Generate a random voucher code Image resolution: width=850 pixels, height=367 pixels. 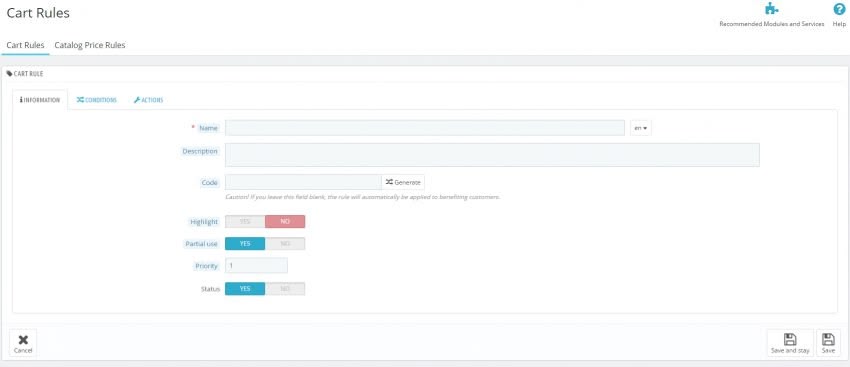pos(403,182)
